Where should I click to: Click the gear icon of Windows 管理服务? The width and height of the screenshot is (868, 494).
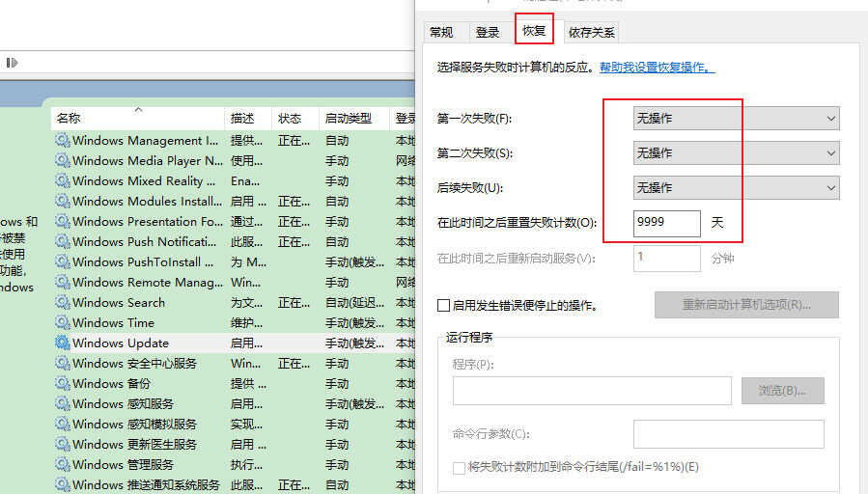tap(63, 465)
